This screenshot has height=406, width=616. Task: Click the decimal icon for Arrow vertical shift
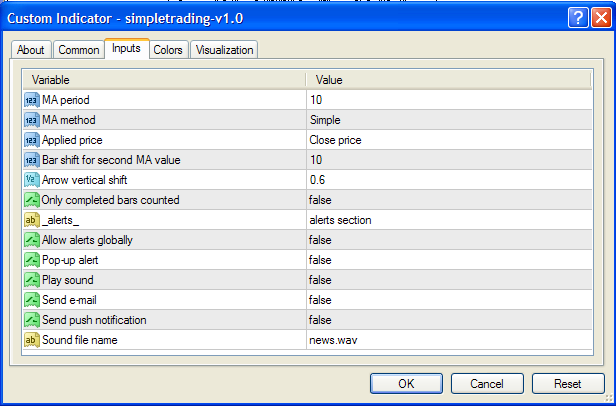pos(31,180)
